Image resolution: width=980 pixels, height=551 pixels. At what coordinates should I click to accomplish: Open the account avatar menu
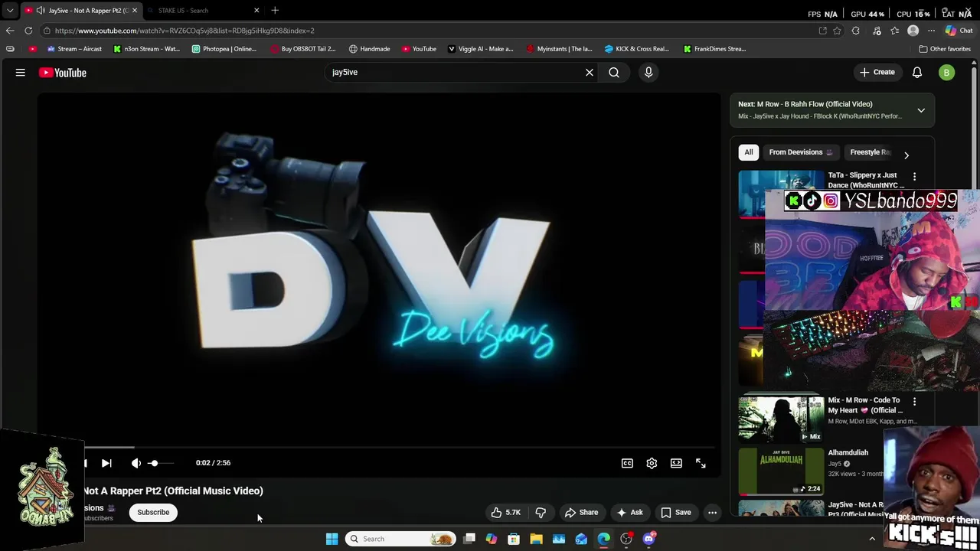pos(947,73)
